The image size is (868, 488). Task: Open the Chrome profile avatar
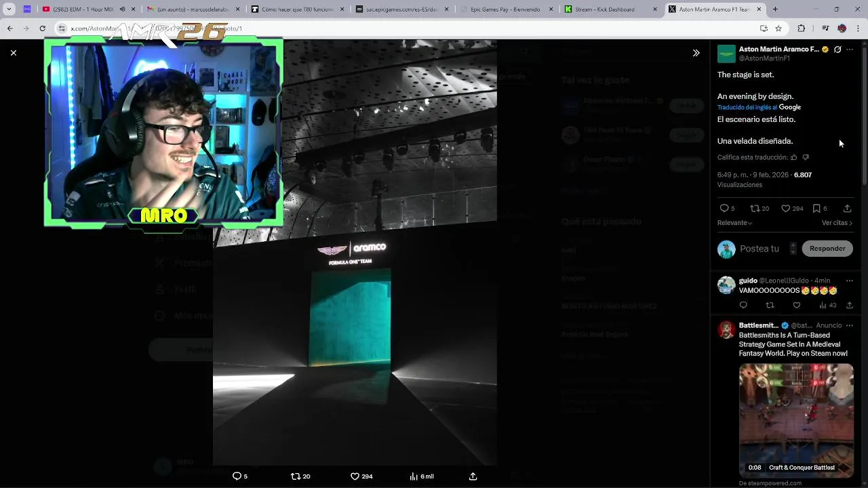(842, 28)
